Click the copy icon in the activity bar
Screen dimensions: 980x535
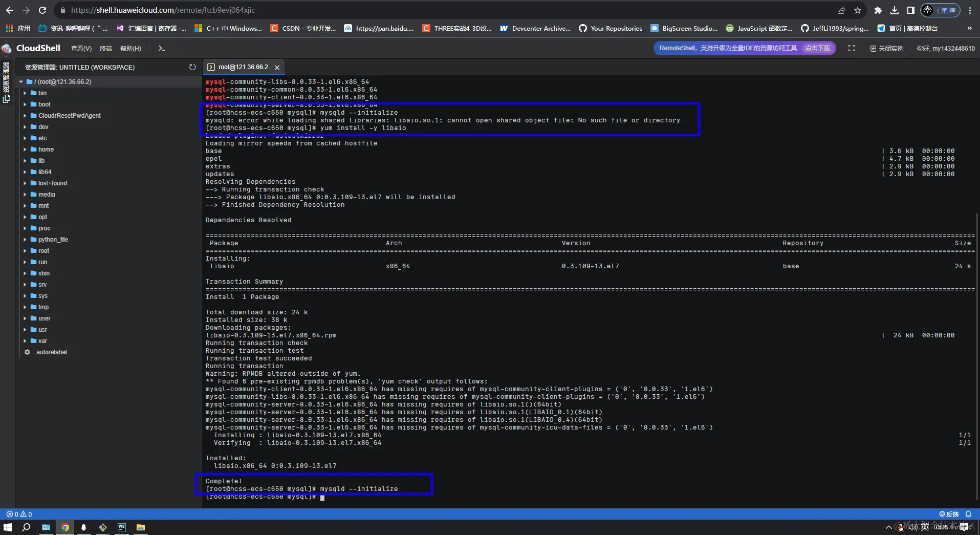click(x=6, y=99)
